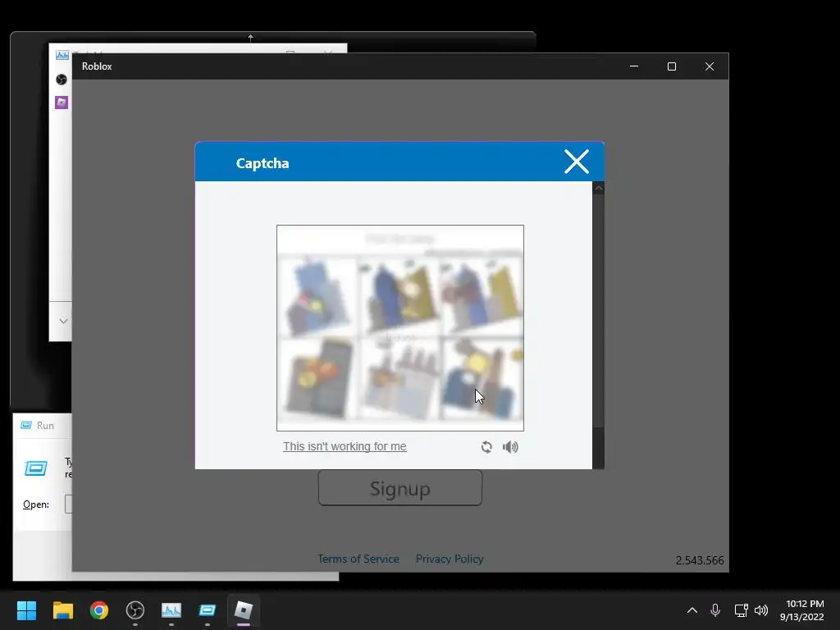Switch to the audio captcha speaker icon
840x630 pixels.
pyautogui.click(x=510, y=447)
